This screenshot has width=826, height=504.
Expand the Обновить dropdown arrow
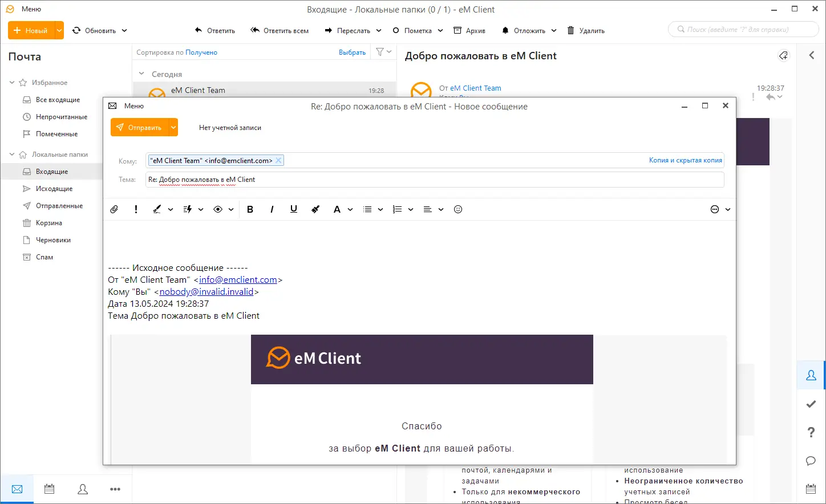coord(124,31)
